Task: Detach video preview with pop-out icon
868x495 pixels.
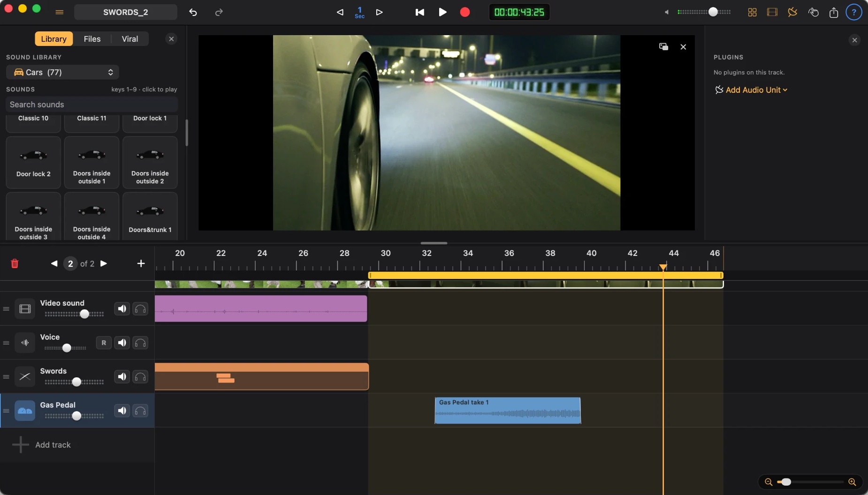Action: point(663,46)
